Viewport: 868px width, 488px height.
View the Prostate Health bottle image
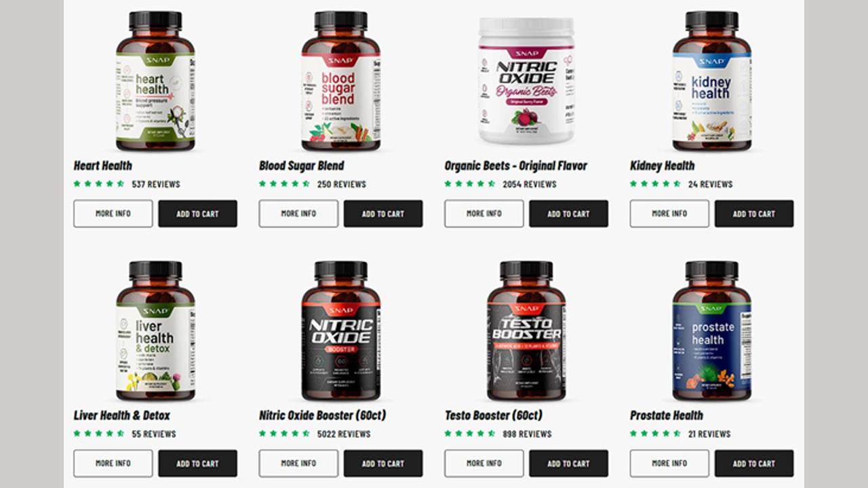point(711,331)
